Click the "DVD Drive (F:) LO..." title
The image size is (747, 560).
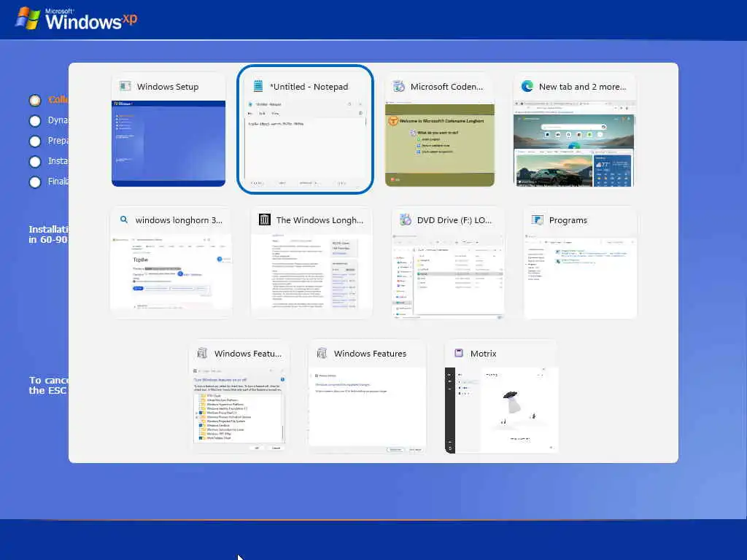(x=454, y=220)
